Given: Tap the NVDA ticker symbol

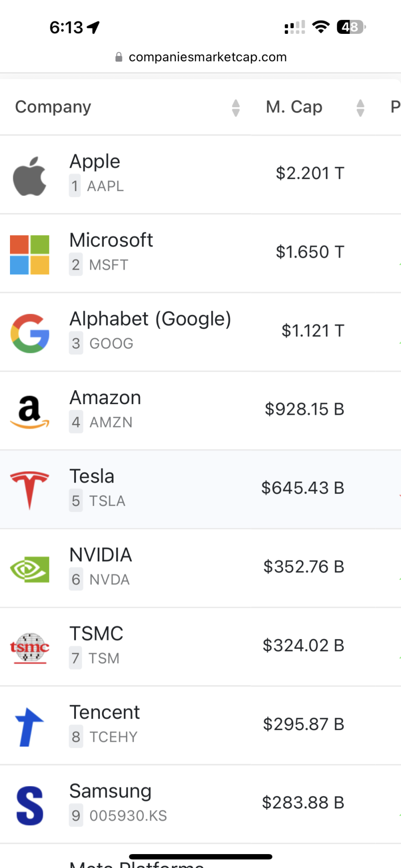Looking at the screenshot, I should [x=109, y=580].
